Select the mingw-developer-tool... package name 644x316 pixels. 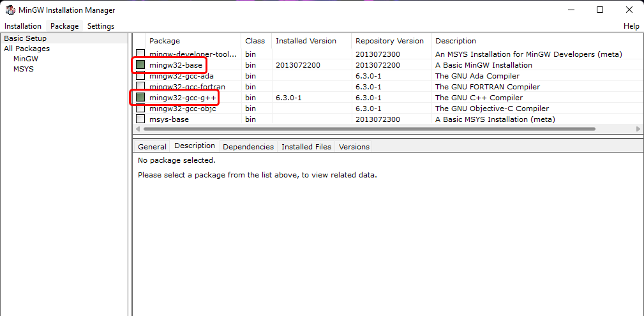(193, 54)
